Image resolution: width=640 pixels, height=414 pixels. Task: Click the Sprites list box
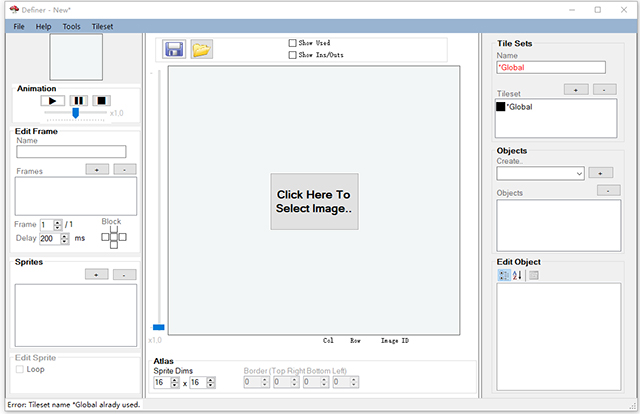coord(76,315)
